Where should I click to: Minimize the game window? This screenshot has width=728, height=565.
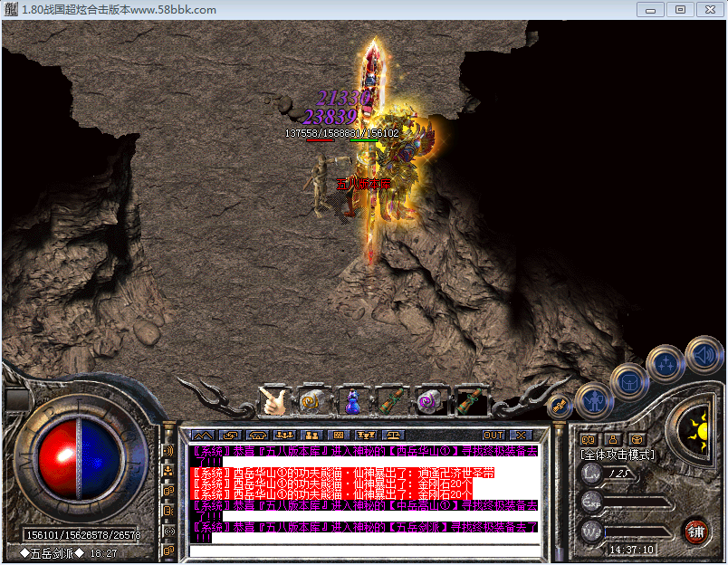(x=650, y=10)
